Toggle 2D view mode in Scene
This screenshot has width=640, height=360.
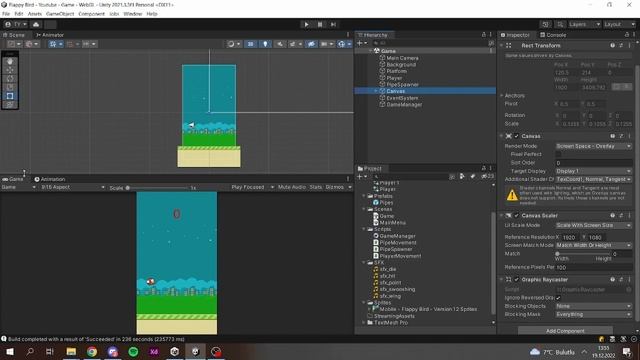pyautogui.click(x=251, y=44)
